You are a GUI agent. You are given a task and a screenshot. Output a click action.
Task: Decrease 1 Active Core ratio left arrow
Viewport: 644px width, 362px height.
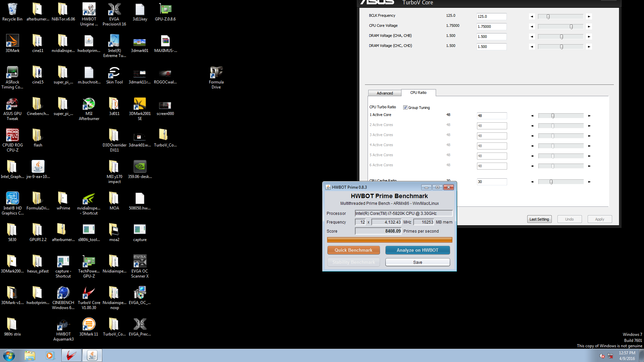point(532,116)
